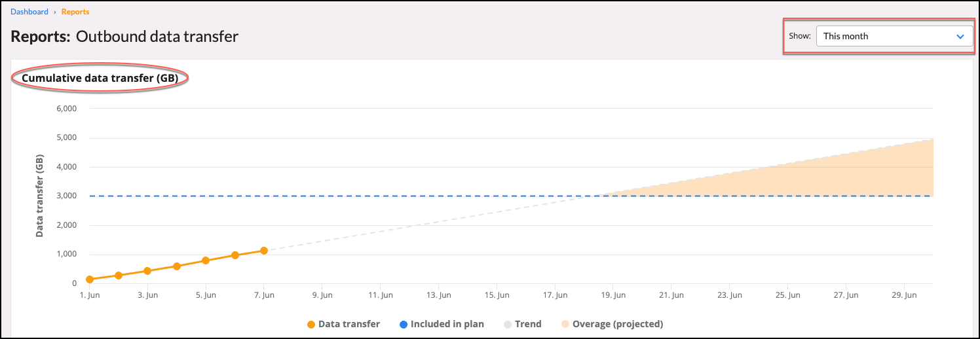The image size is (980, 339).
Task: Click the orange Data transfer legend dot
Action: coord(311,324)
